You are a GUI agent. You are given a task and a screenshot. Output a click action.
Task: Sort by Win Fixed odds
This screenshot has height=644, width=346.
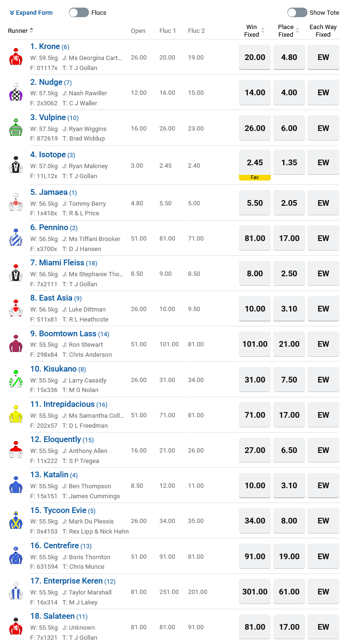255,31
